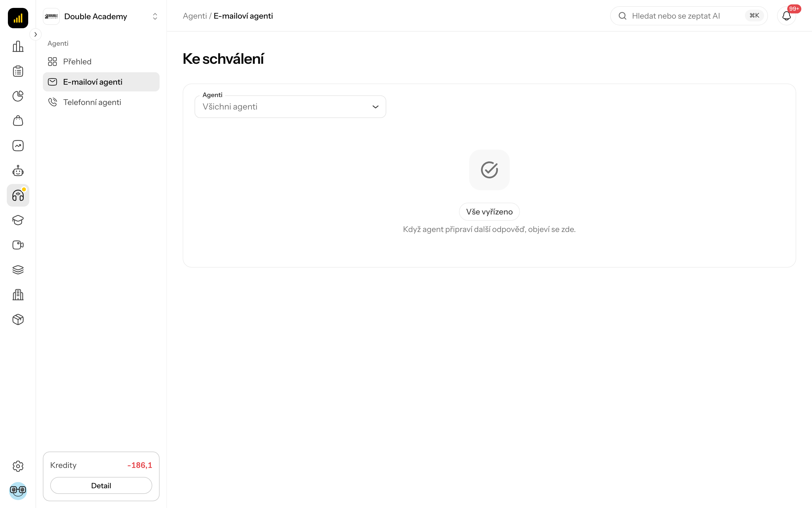Open the office building icon

18,295
